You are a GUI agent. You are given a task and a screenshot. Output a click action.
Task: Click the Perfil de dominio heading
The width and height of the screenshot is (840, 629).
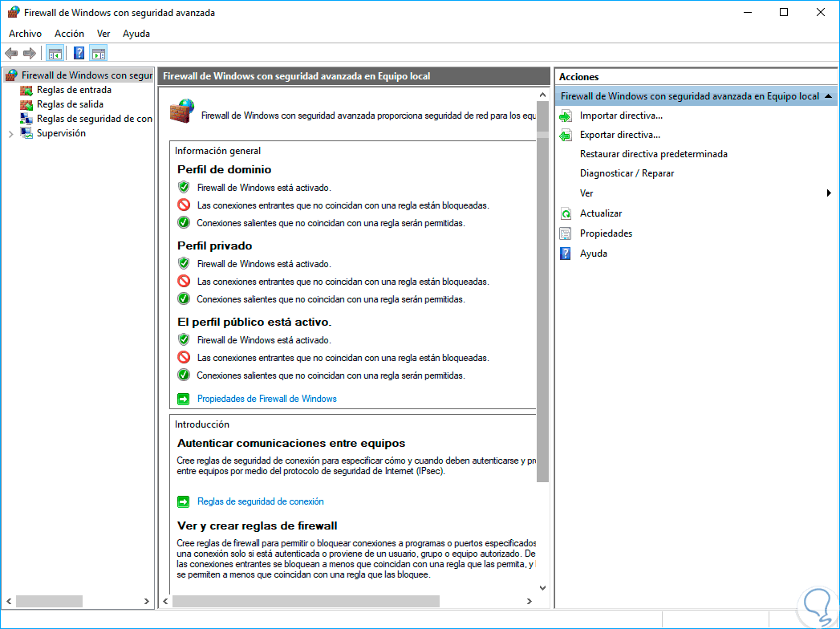coord(224,170)
